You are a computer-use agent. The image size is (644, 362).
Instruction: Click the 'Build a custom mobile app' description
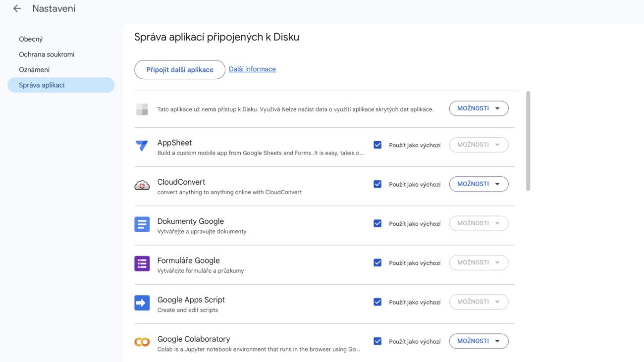(x=261, y=153)
